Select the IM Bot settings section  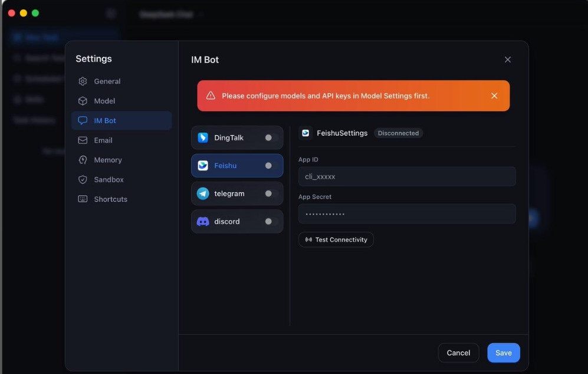tap(121, 120)
